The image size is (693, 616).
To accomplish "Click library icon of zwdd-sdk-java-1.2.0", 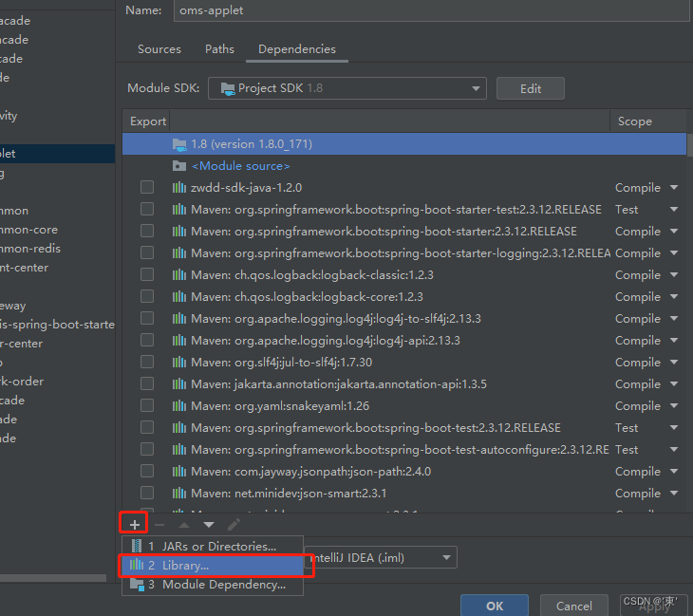I will (x=179, y=188).
